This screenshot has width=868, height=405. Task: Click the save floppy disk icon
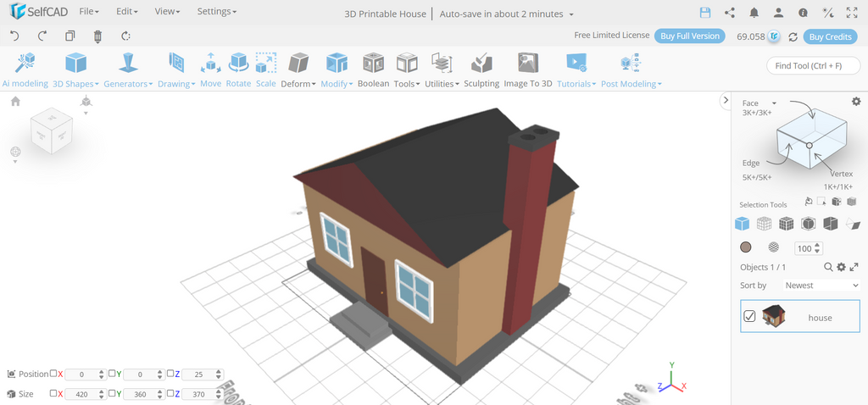[x=705, y=13]
